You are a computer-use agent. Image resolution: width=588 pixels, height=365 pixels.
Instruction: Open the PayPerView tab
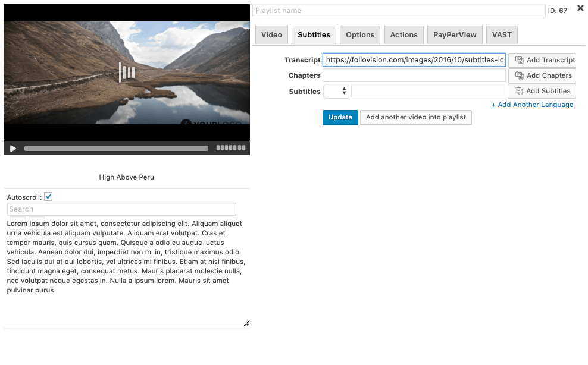(x=455, y=35)
